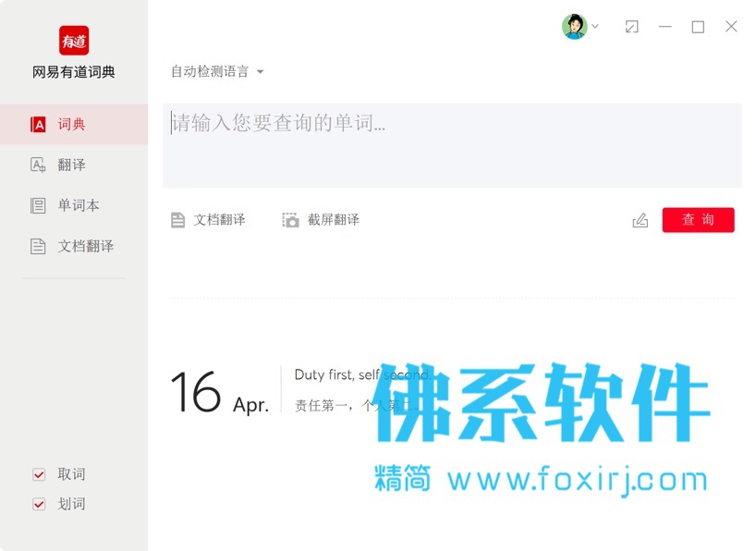756x551 pixels.
Task: Click the 16 Apr. date text
Action: tap(219, 392)
